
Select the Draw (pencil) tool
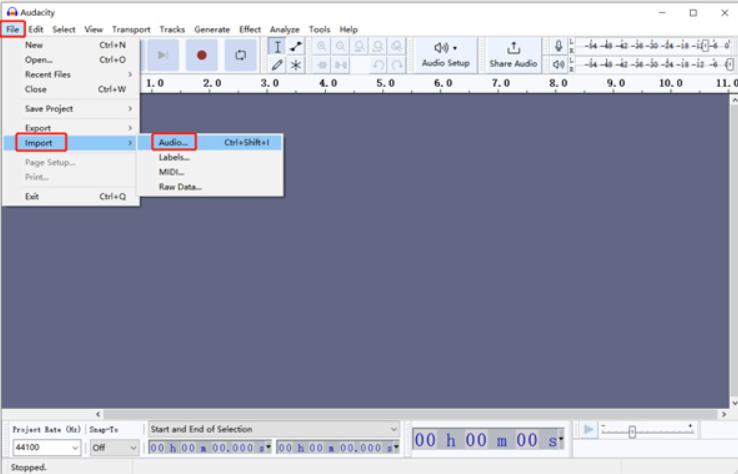coord(277,64)
